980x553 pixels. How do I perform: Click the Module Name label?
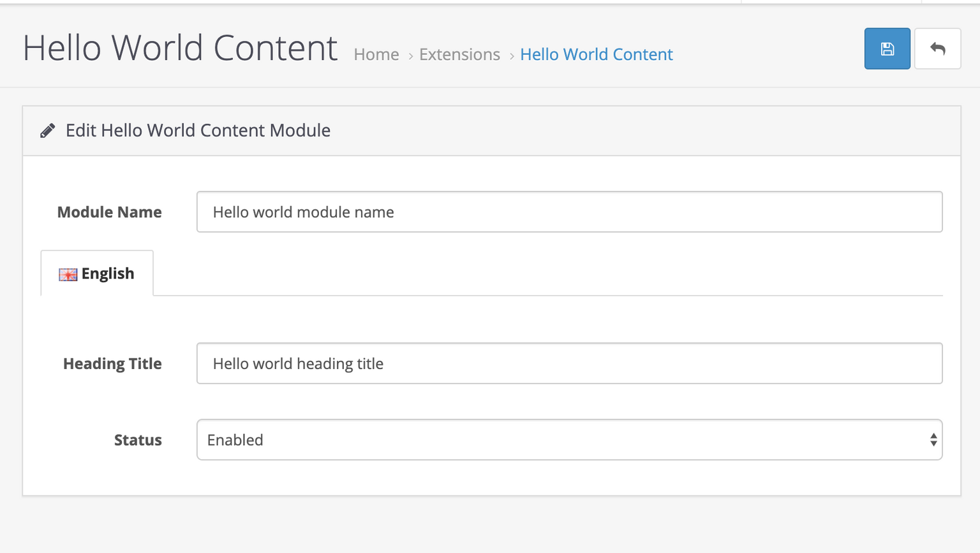tap(109, 212)
